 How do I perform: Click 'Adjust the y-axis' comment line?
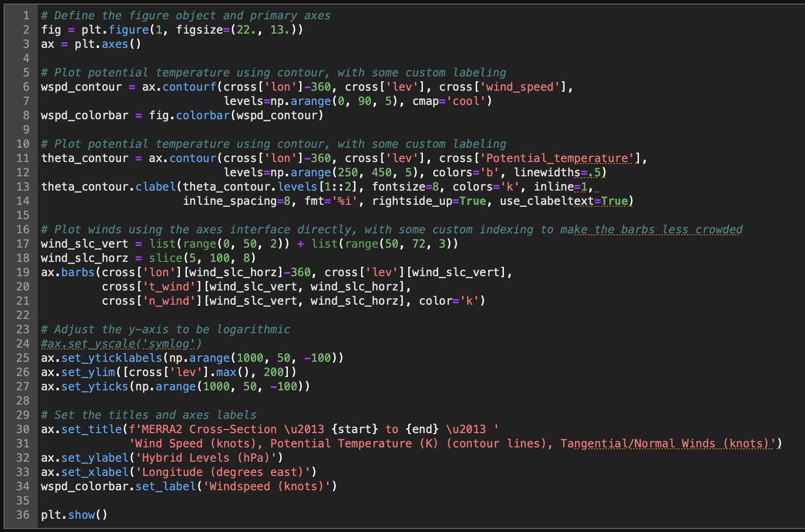[166, 329]
